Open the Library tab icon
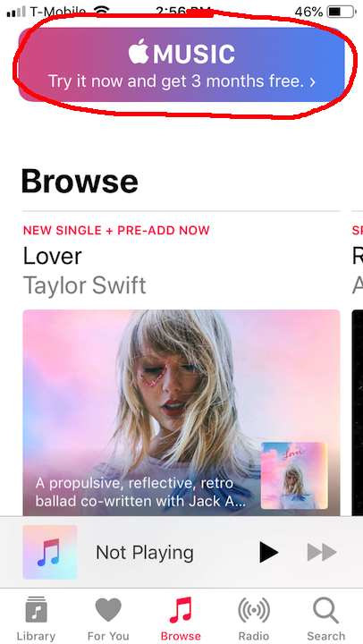This screenshot has width=363, height=644. click(36, 609)
